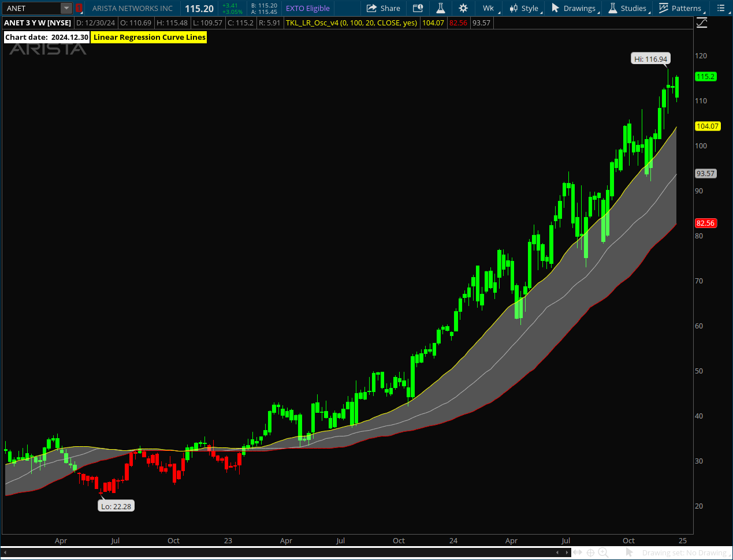The height and width of the screenshot is (560, 733).
Task: Click the gray 93.57 study value in header
Action: [481, 23]
